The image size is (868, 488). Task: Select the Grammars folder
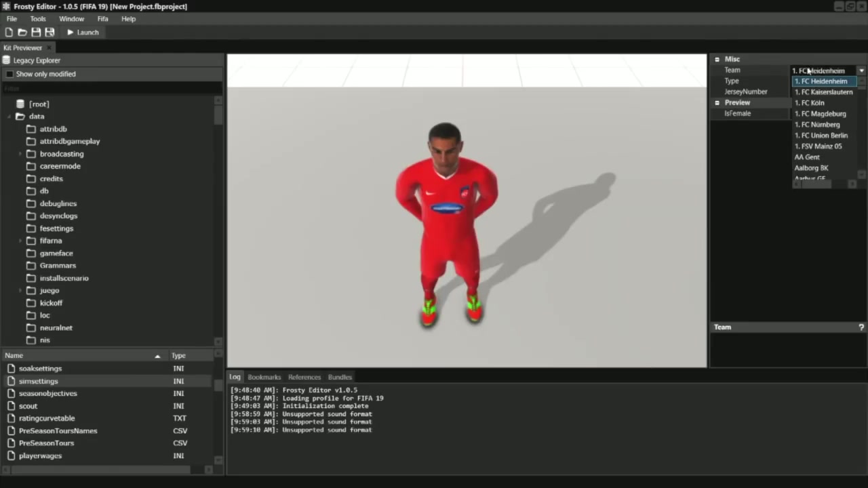pos(58,266)
